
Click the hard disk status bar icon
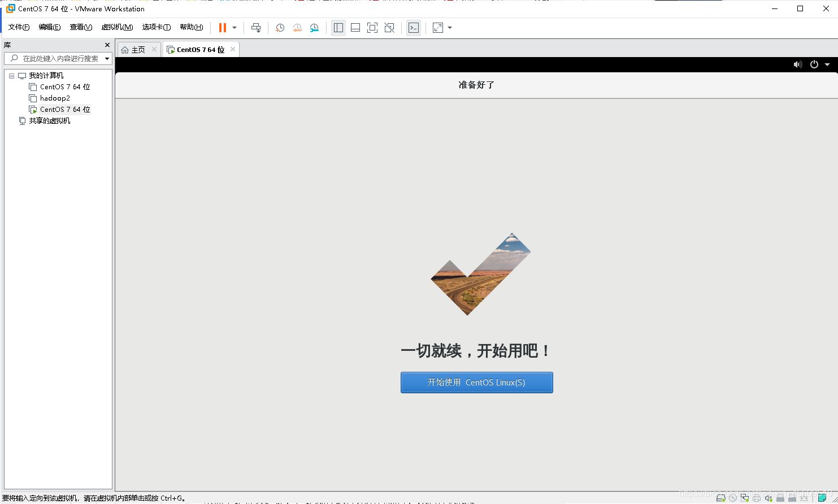tap(721, 498)
